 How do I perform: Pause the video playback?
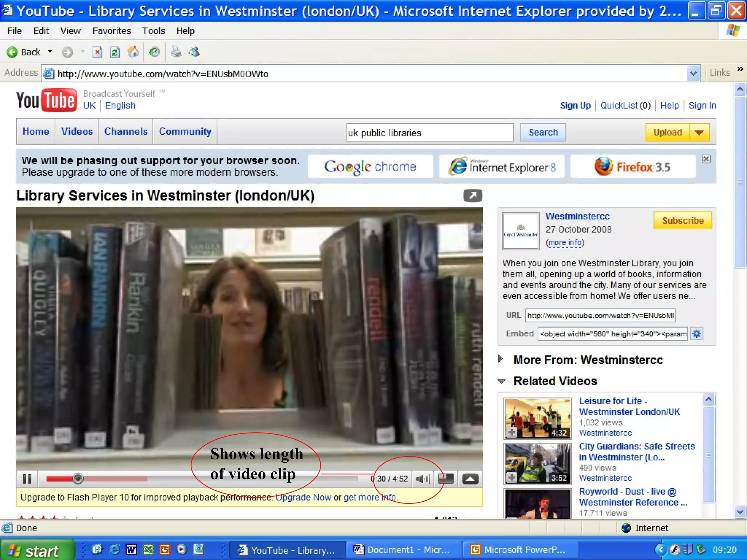[27, 479]
